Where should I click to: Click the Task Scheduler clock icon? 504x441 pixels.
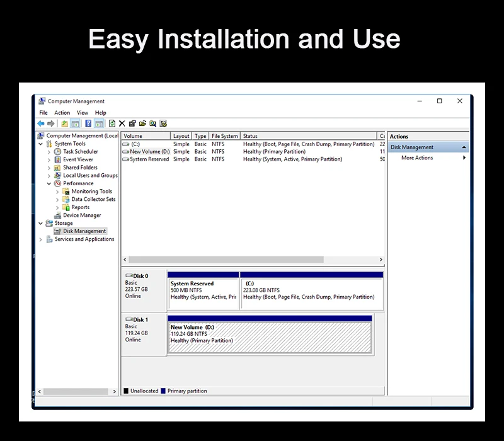coord(57,151)
